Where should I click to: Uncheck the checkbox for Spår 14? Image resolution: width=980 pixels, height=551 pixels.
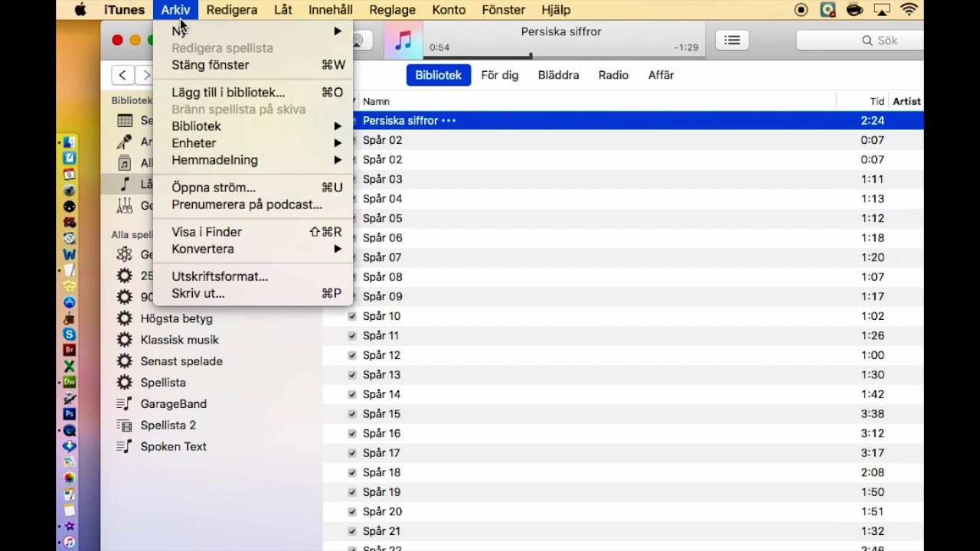pos(352,394)
